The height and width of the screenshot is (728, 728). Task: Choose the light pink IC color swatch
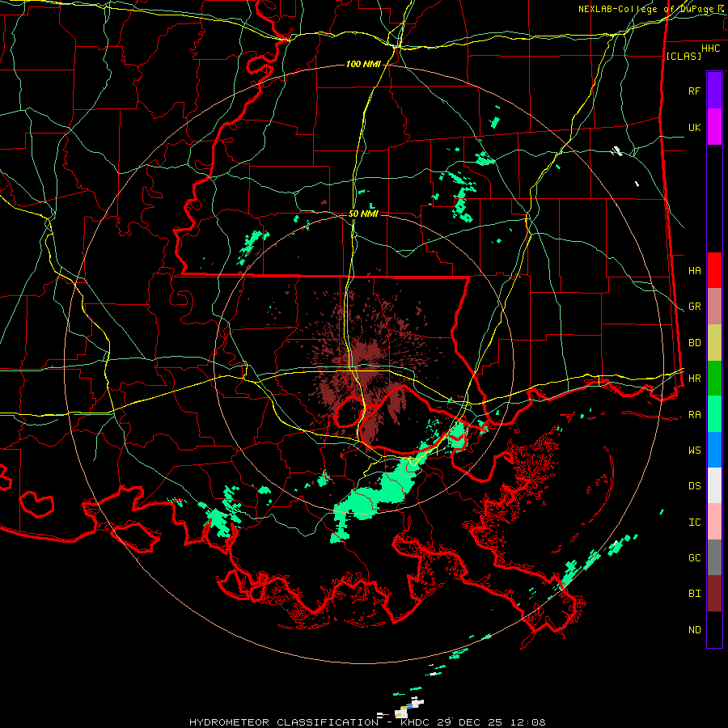714,522
